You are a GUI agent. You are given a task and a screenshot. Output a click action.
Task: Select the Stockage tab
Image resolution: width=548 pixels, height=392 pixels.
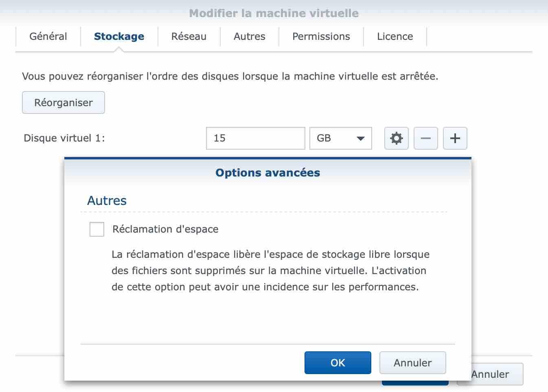click(x=119, y=37)
